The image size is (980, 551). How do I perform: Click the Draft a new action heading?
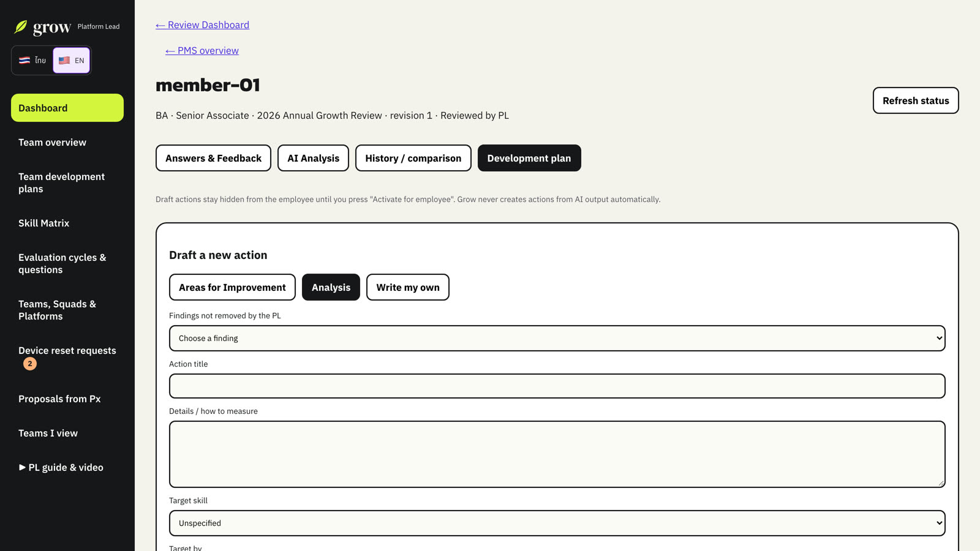click(x=218, y=255)
